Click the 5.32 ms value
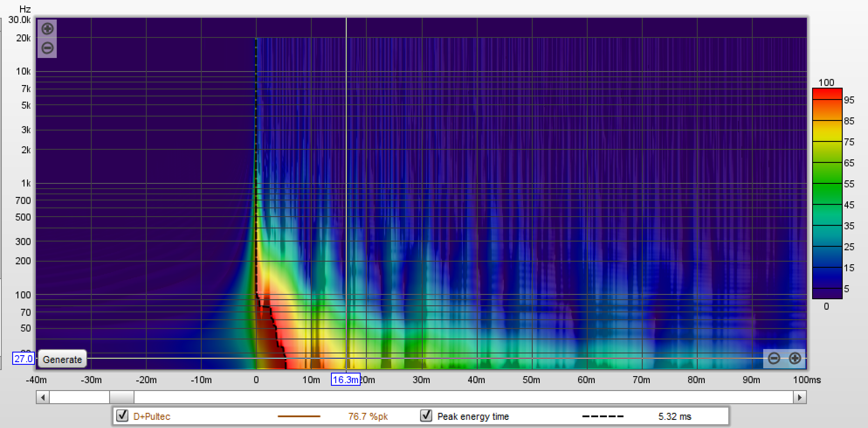 [675, 416]
